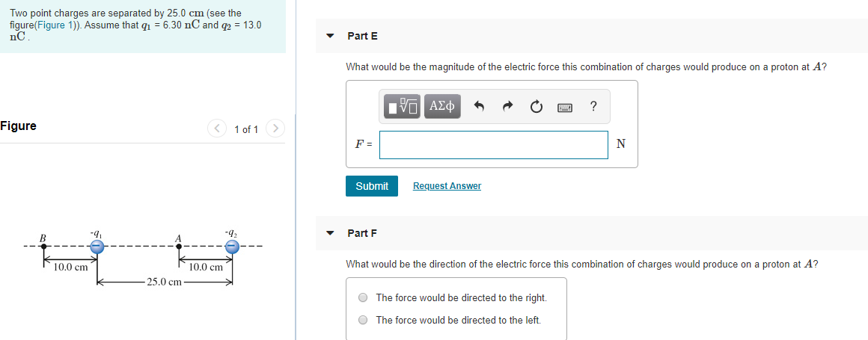Go to previous figure arrow
Image resolution: width=868 pixels, height=340 pixels.
217,129
